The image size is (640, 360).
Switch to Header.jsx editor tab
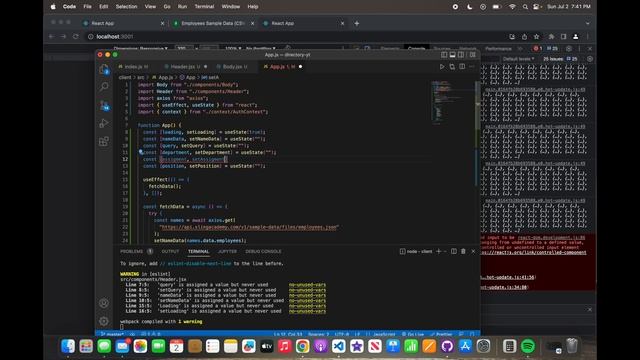pos(185,67)
